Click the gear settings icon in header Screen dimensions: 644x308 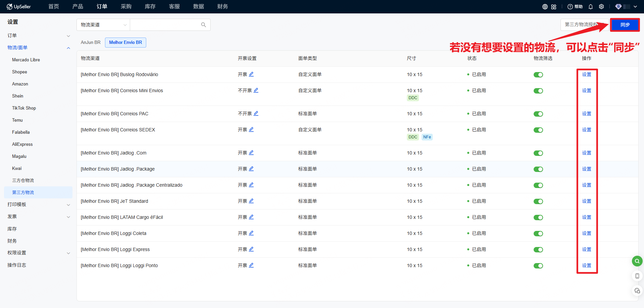(601, 7)
